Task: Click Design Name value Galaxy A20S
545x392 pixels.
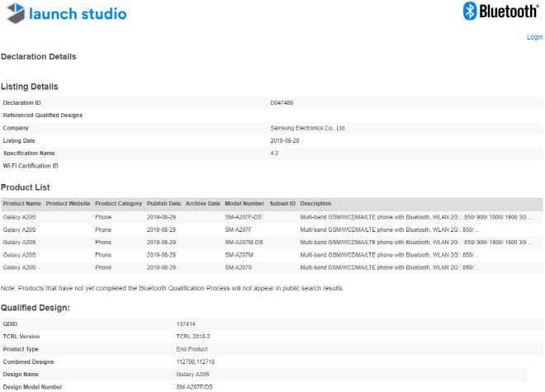Action: (193, 375)
